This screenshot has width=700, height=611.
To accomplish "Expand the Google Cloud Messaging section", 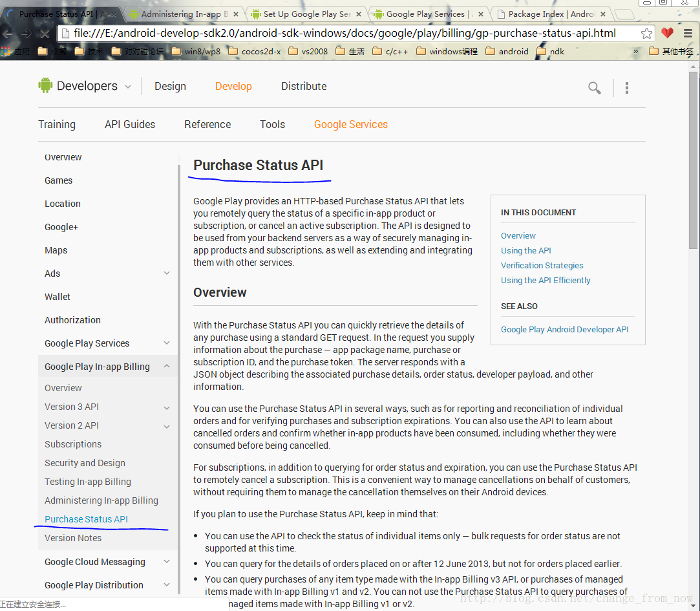I will pos(167,561).
